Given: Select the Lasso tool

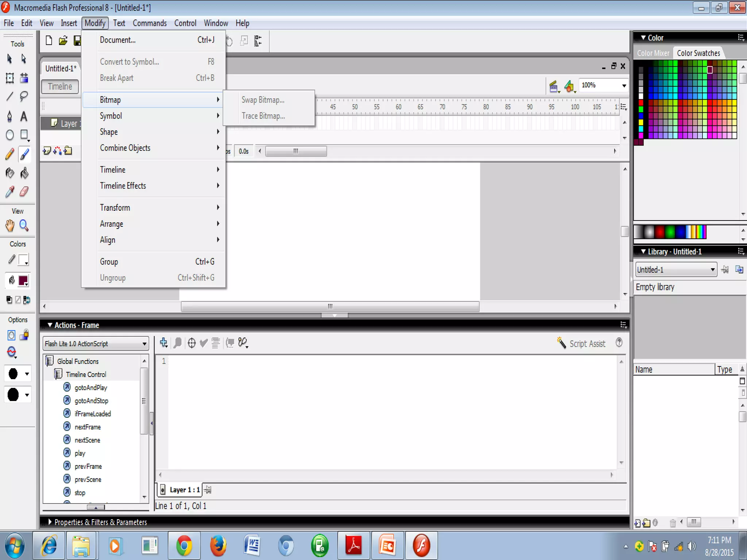Looking at the screenshot, I should coord(24,96).
